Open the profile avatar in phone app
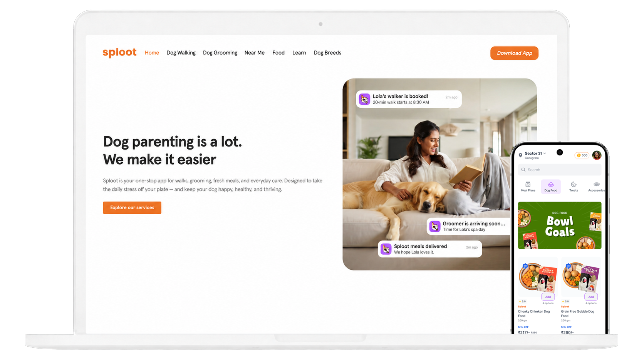Screen dimensions: 644x362 pyautogui.click(x=597, y=155)
